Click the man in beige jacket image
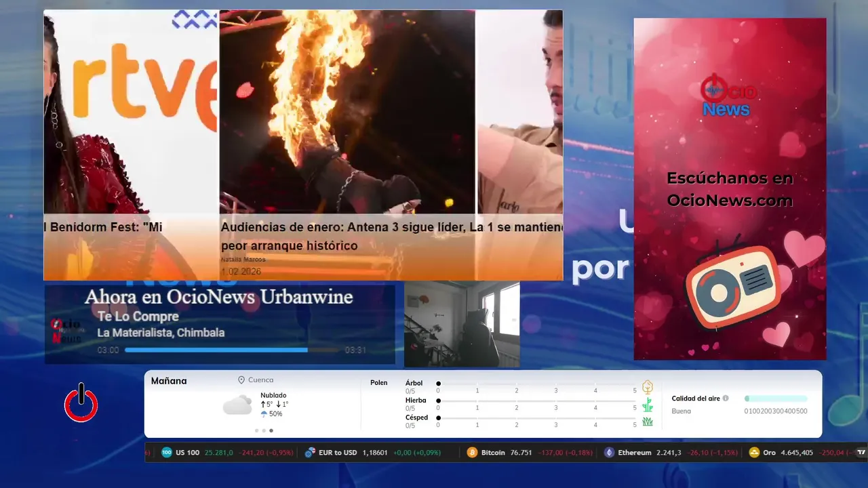 click(x=520, y=112)
